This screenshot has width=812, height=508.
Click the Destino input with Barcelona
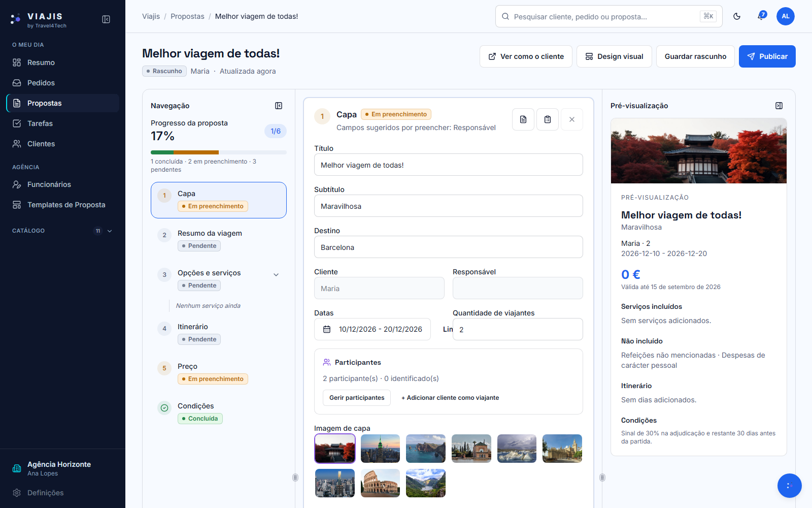(x=449, y=247)
